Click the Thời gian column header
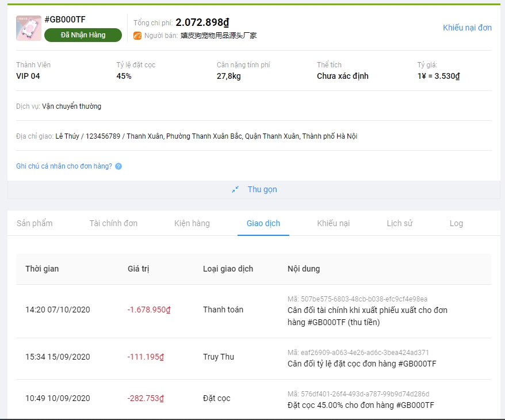Viewport: 505px width, 420px height. [x=42, y=269]
